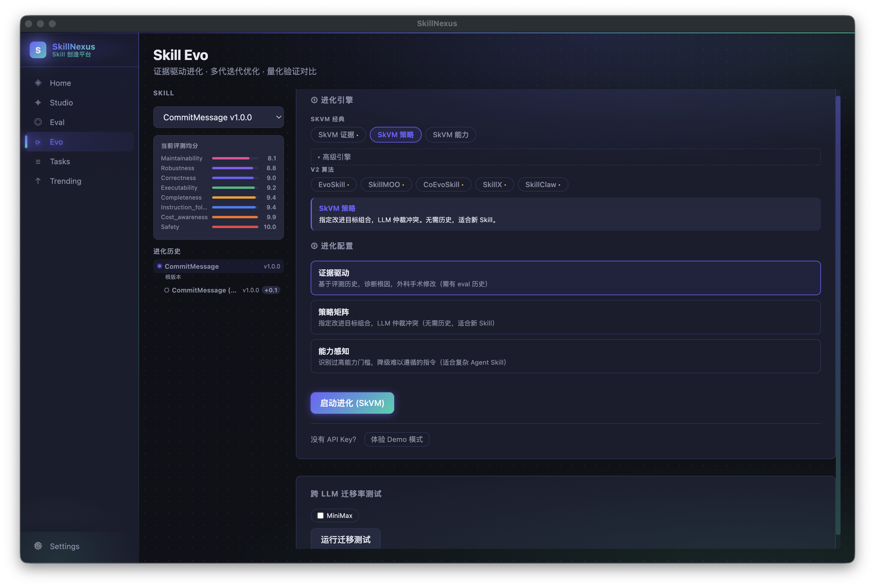The height and width of the screenshot is (588, 875).
Task: Switch to SkVM 能力 engine tab
Action: [x=450, y=135]
